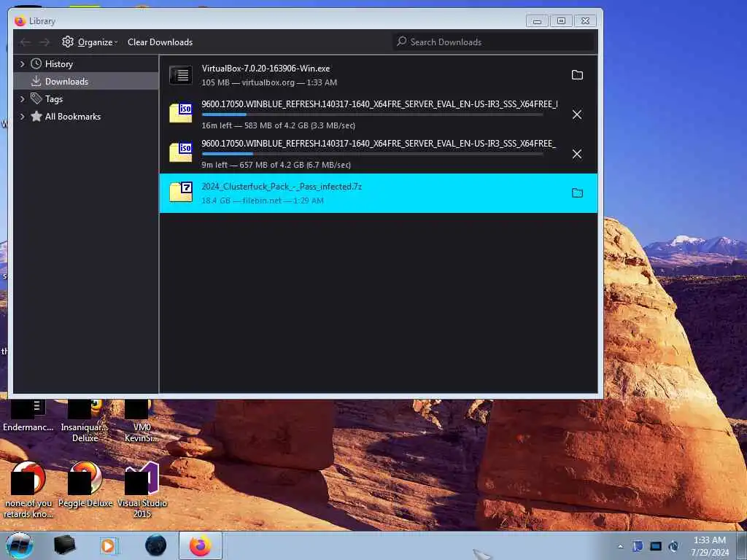Select the Peggle Deluxe desktop icon
This screenshot has width=747, height=560.
point(85,485)
